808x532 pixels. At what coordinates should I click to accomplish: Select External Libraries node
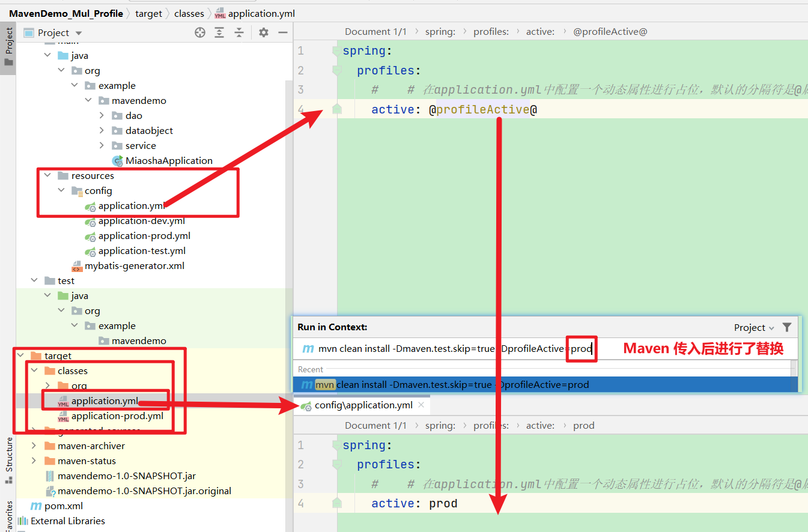click(61, 521)
